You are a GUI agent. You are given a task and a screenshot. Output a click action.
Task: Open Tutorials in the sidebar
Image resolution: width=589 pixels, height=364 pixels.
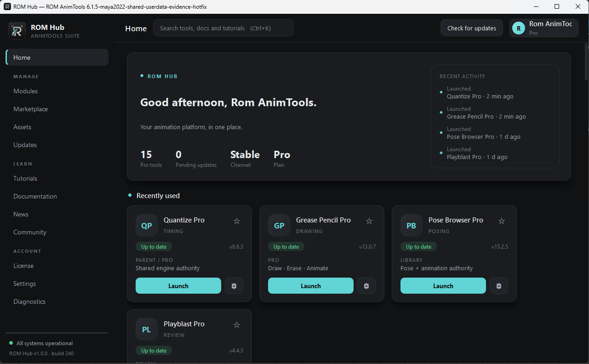pos(57,178)
